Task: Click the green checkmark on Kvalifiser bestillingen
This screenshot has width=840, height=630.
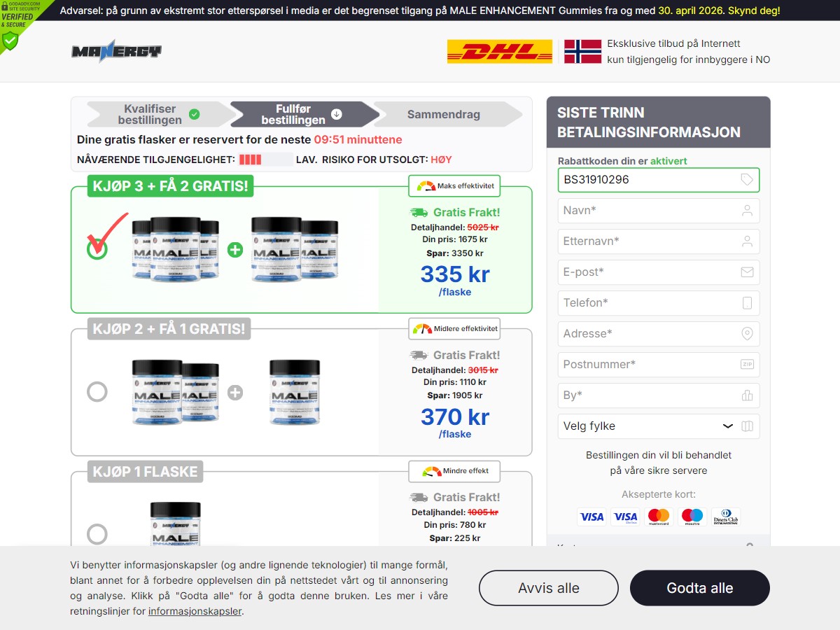Action: click(x=195, y=114)
